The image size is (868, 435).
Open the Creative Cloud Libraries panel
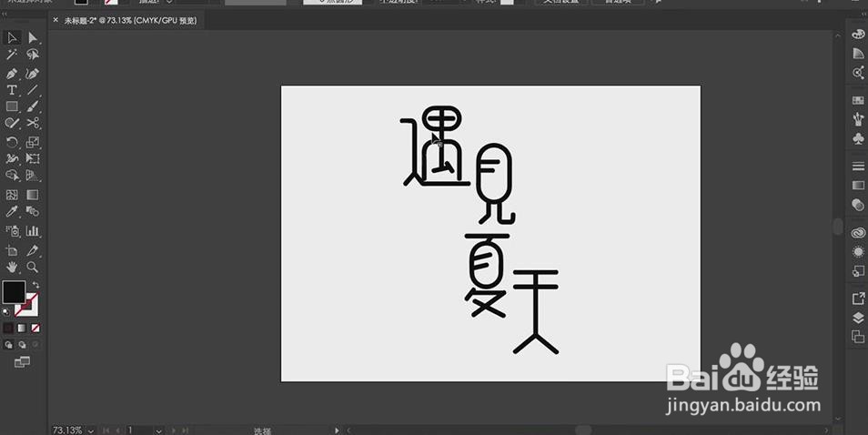pos(858,232)
